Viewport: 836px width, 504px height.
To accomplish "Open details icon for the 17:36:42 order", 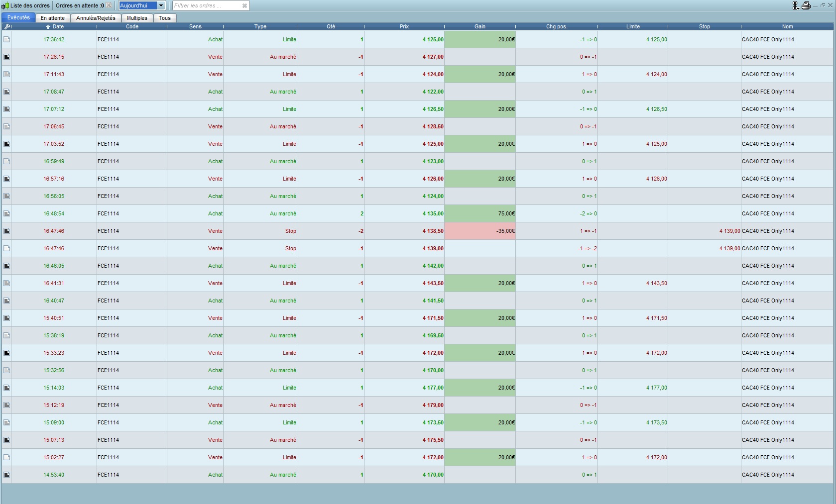I will click(x=6, y=39).
